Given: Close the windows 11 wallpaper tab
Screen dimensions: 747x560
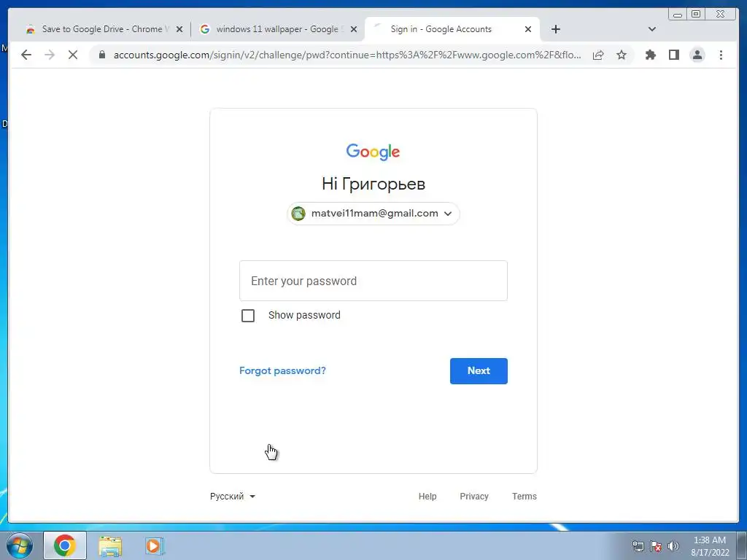Looking at the screenshot, I should click(354, 29).
